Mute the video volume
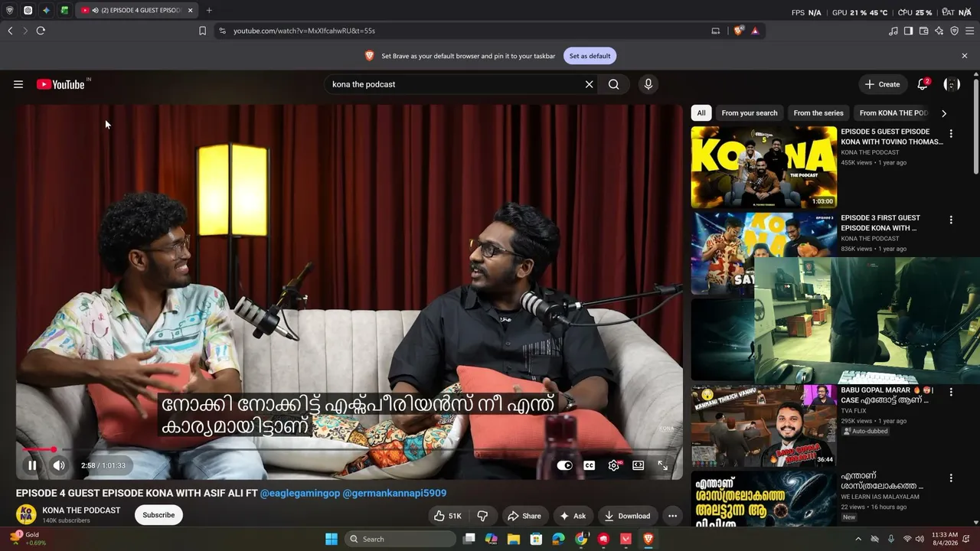The height and width of the screenshot is (551, 980). (59, 465)
